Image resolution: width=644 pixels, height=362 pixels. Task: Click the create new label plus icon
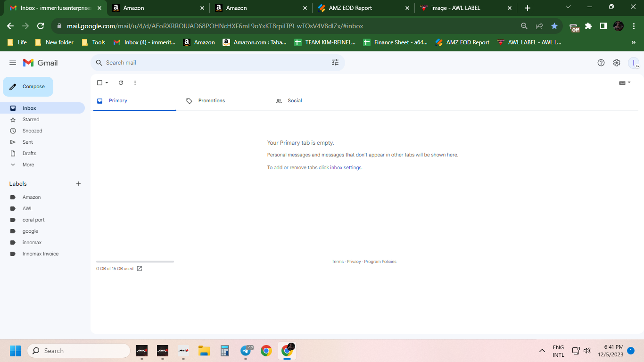(x=79, y=184)
